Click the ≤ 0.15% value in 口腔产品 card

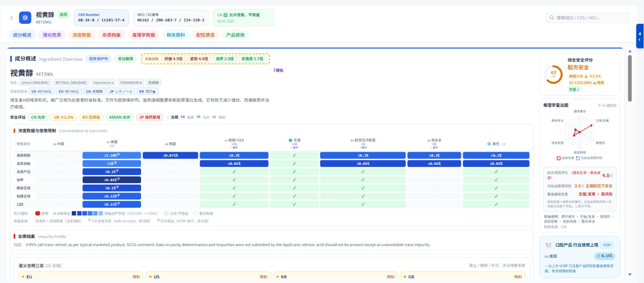pyautogui.click(x=604, y=256)
